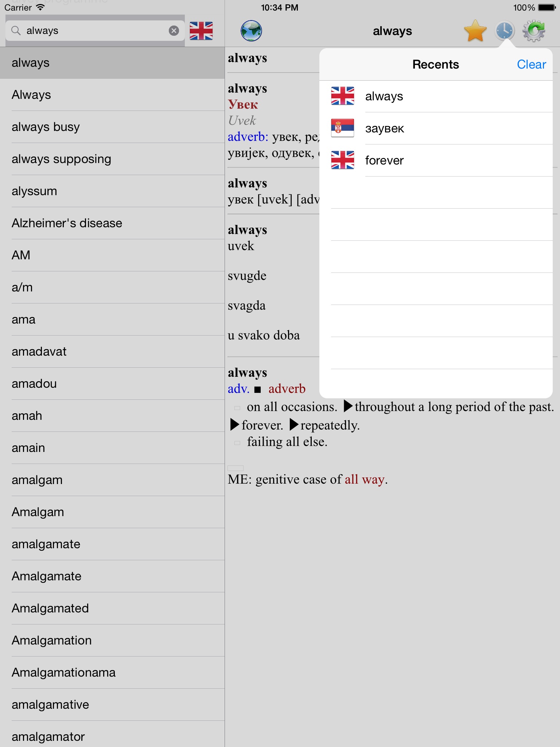560x747 pixels.
Task: Clear the search field text
Action: click(174, 31)
